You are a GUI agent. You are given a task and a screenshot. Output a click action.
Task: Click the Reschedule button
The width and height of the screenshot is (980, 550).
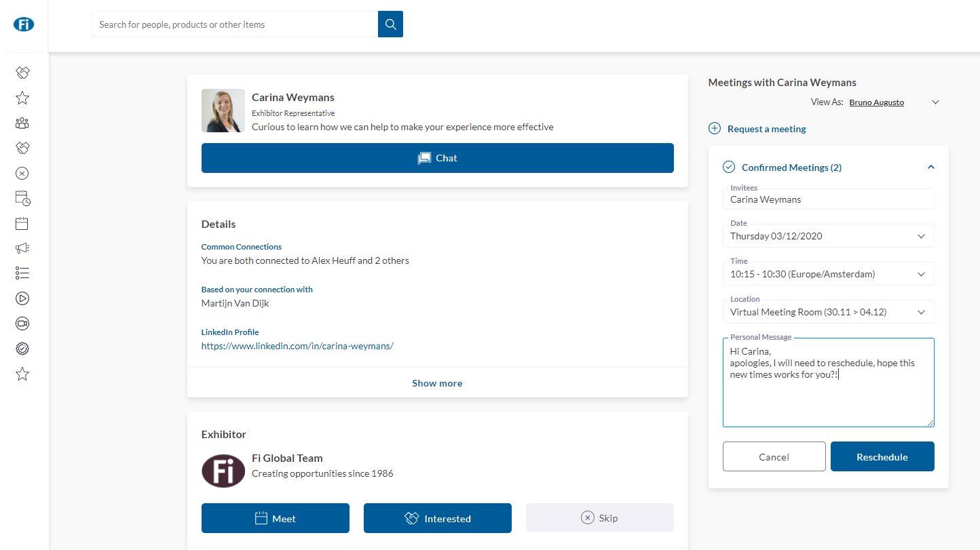(x=882, y=456)
